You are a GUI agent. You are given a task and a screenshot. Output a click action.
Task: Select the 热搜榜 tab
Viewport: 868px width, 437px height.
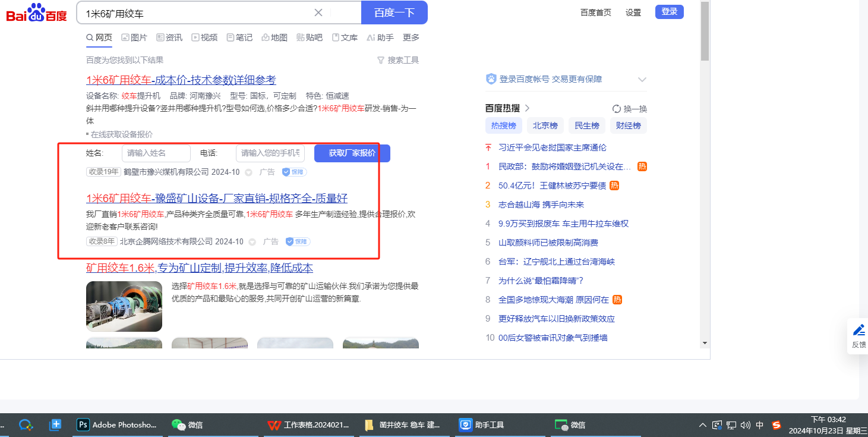coord(504,125)
